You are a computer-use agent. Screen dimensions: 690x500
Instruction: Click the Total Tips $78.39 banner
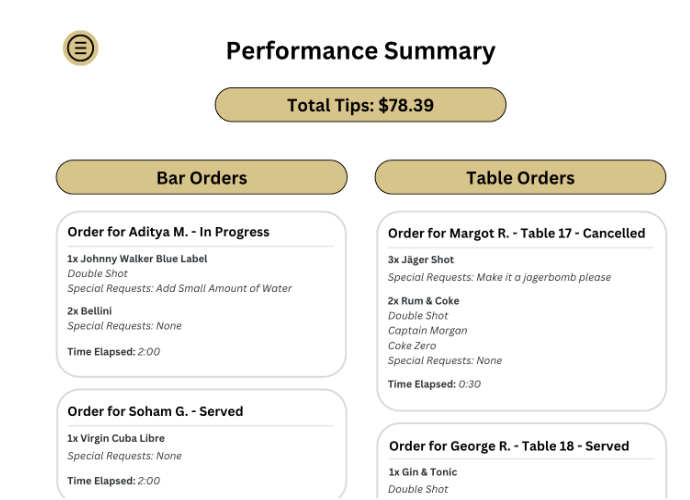click(x=360, y=105)
